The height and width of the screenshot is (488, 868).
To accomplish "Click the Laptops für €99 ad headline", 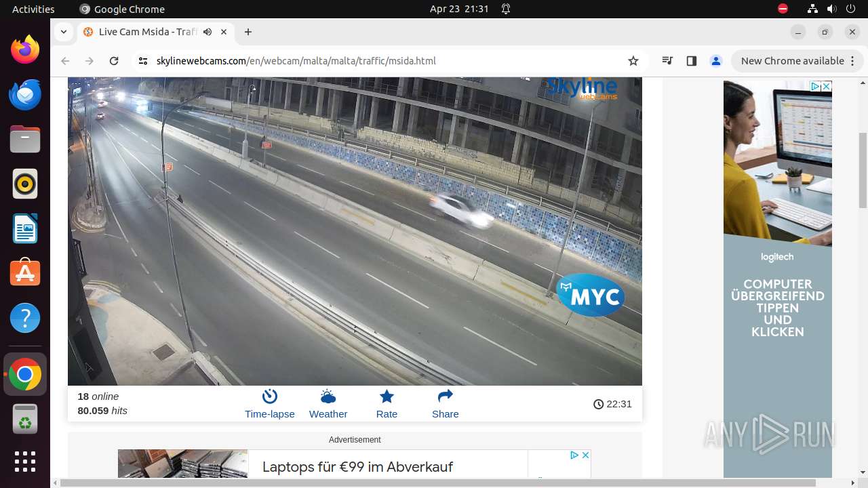I will (357, 467).
